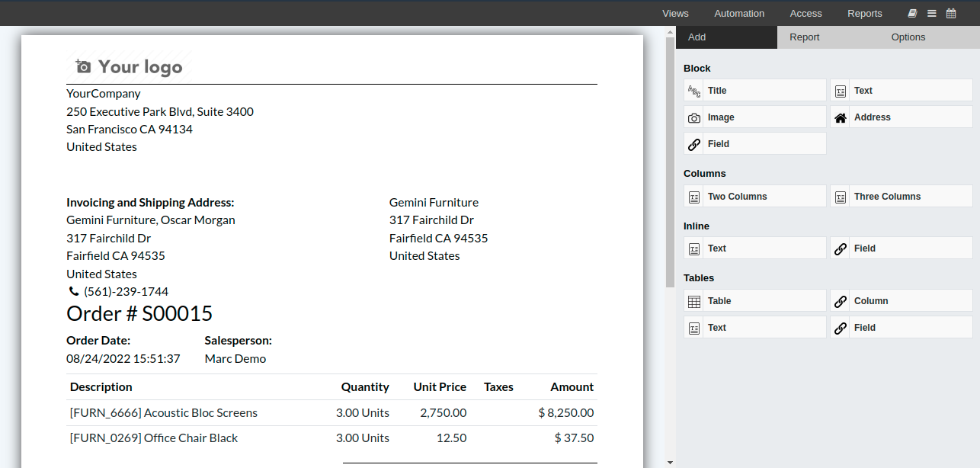Open the Automation menu
This screenshot has height=468, width=980.
[x=739, y=13]
